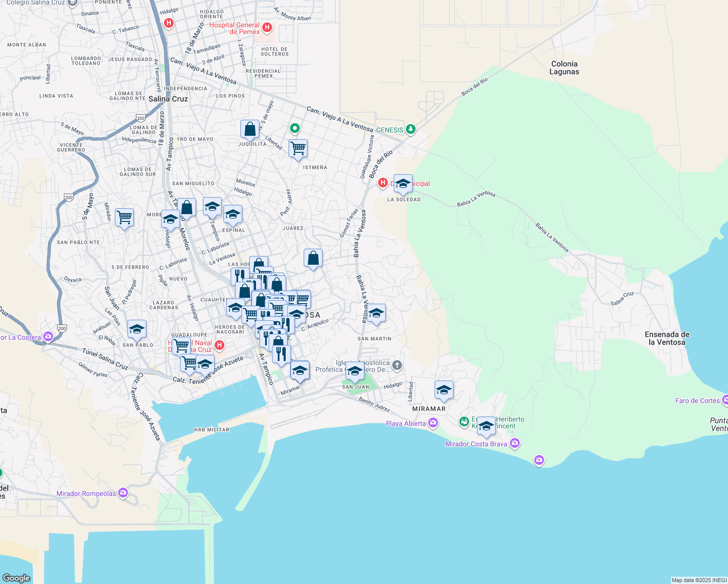Viewport: 728px width, 584px height.
Task: Click the Colonia Lagunas place label
Action: pyautogui.click(x=564, y=68)
